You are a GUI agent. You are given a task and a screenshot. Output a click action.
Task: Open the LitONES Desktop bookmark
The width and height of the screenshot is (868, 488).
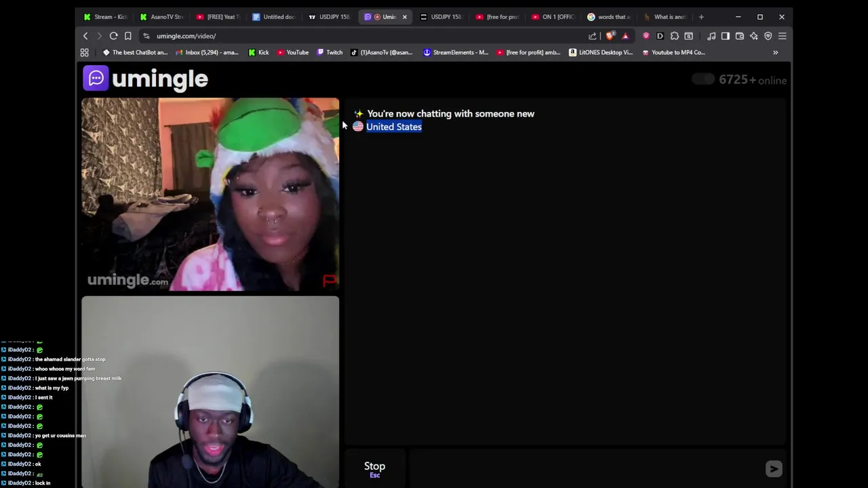click(x=601, y=52)
